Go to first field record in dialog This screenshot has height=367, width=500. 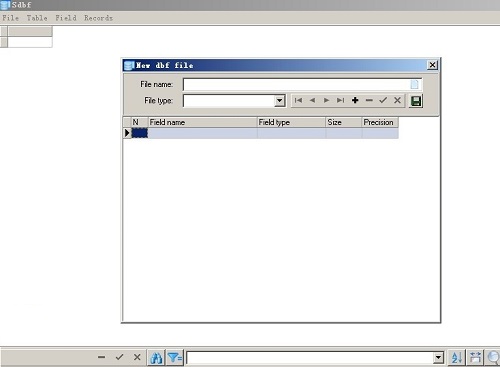298,100
